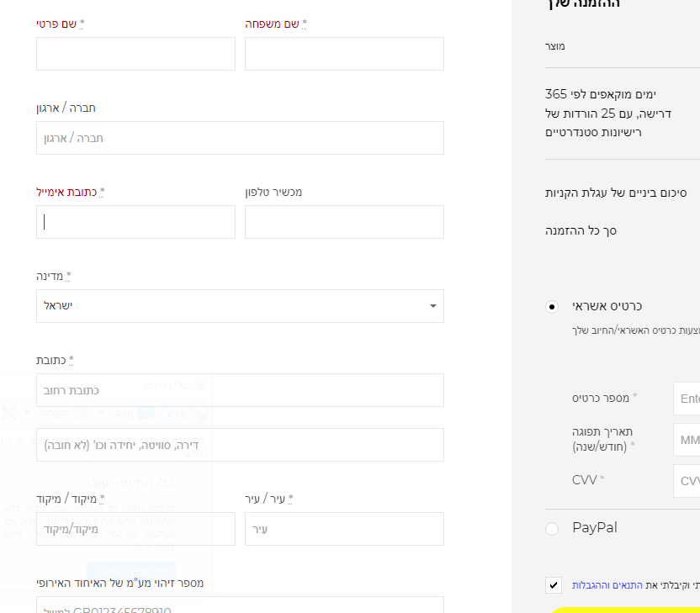The image size is (700, 613).
Task: Close the faded snipping tool overlay with its X
Action: coord(8,412)
